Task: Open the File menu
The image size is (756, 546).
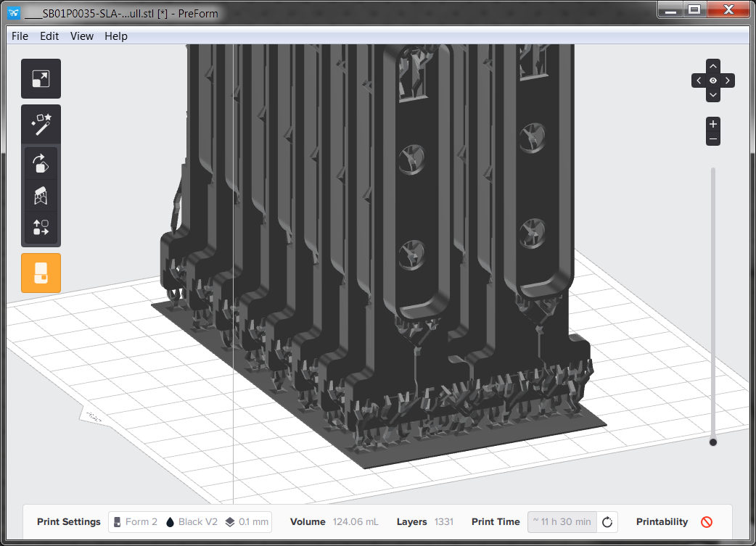Action: coord(19,36)
